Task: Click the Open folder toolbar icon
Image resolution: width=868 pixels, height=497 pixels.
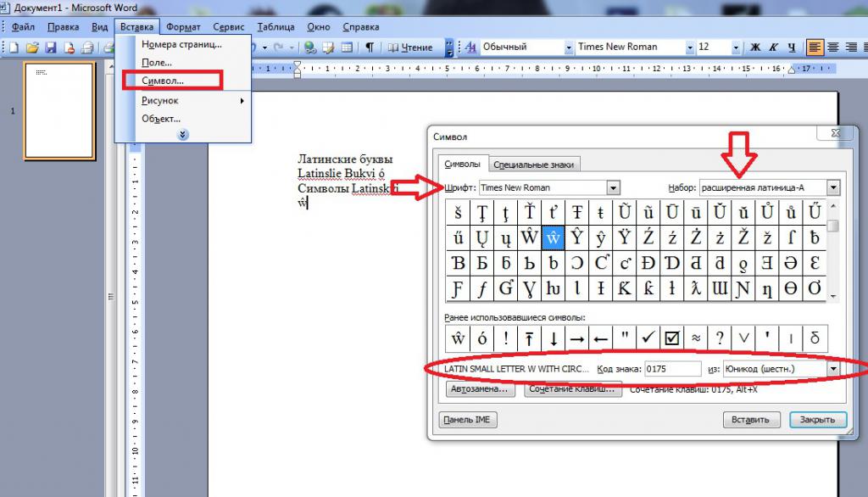Action: [x=32, y=47]
